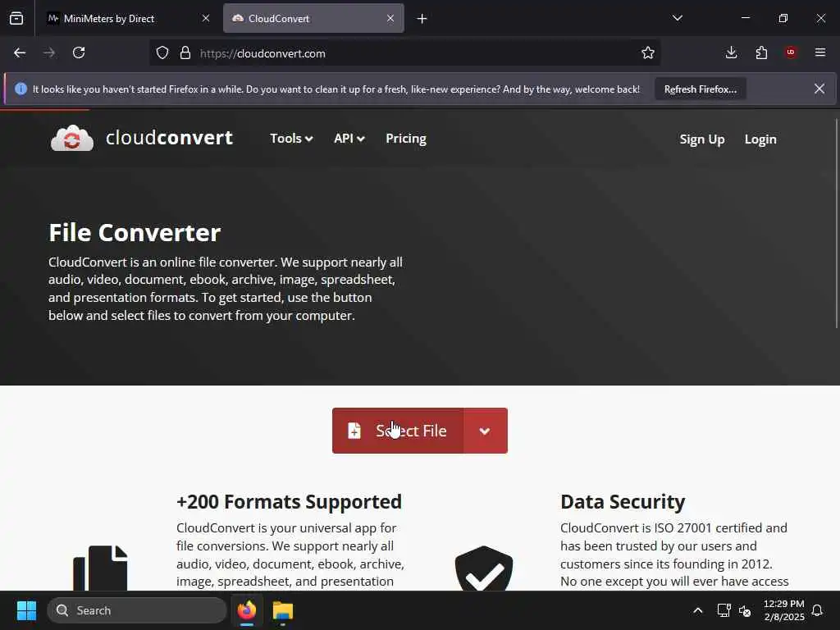Close the CloudConvert tab

pos(390,18)
